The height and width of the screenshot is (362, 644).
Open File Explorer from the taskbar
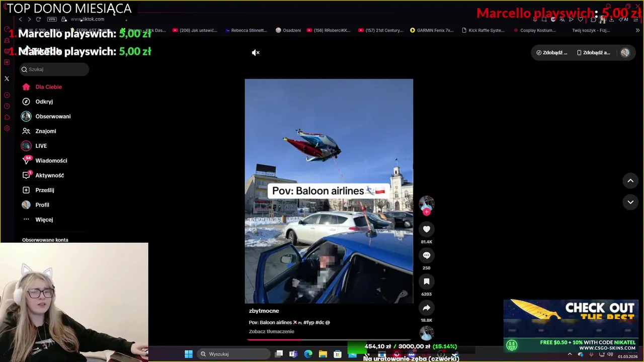coord(323,354)
